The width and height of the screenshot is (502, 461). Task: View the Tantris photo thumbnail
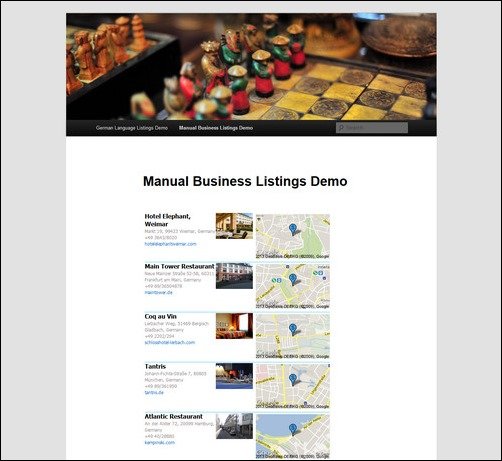click(234, 376)
